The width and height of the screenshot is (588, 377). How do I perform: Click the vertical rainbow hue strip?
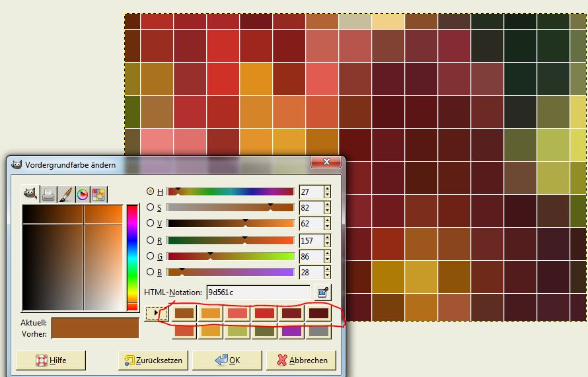(x=132, y=258)
